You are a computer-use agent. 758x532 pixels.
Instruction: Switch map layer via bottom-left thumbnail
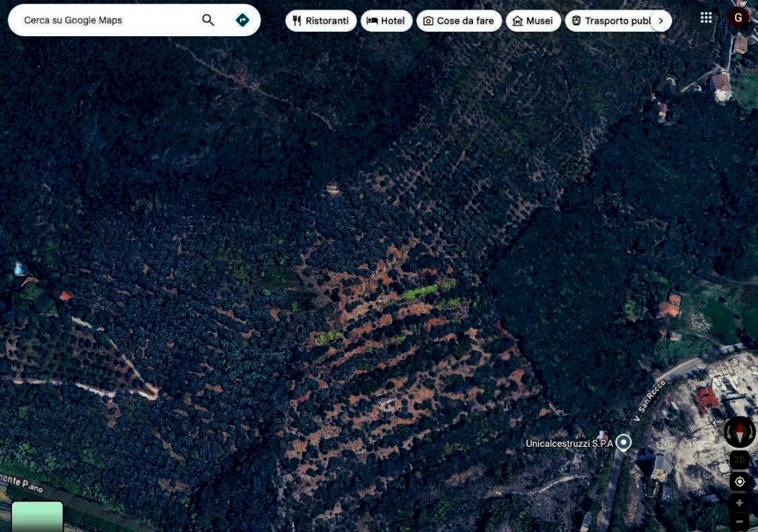coord(37,516)
